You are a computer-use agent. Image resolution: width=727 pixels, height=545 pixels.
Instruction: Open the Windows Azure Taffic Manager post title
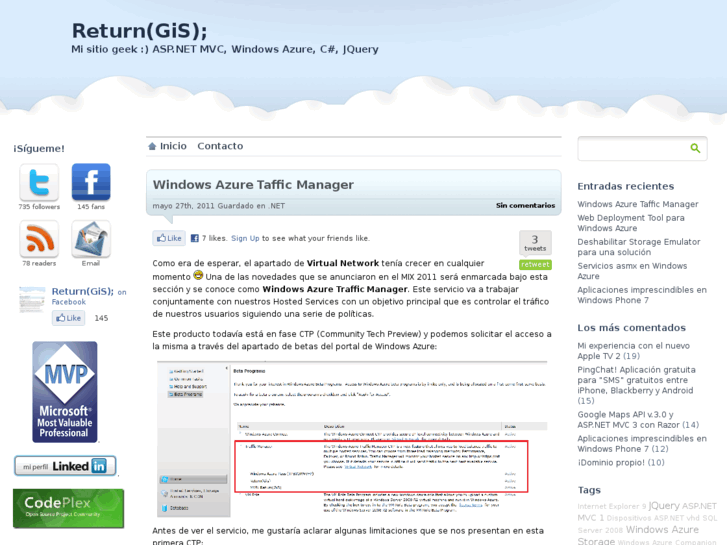pos(253,185)
